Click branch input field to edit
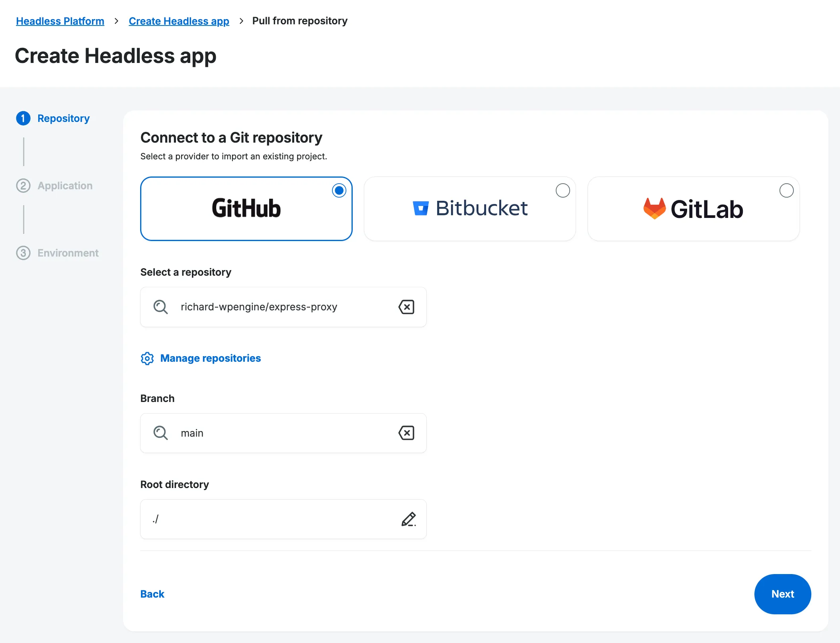This screenshot has height=643, width=840. point(283,433)
